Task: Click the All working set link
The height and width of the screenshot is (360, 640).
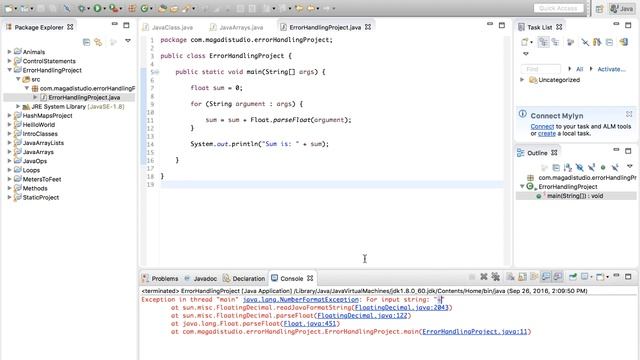Action: tap(580, 69)
